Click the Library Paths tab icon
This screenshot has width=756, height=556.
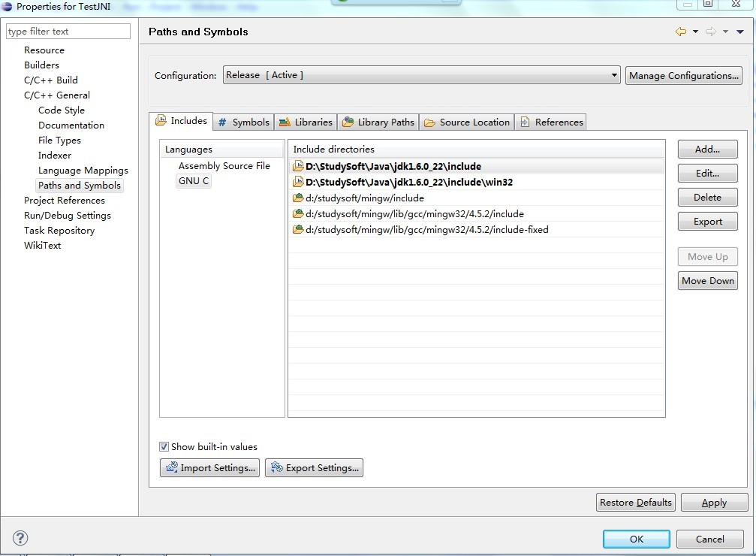(348, 122)
